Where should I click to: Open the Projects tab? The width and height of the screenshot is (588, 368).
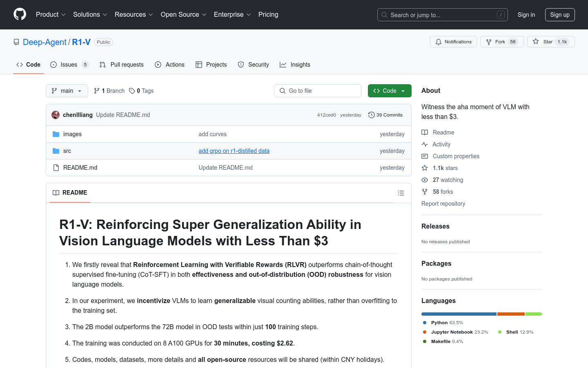click(x=211, y=65)
